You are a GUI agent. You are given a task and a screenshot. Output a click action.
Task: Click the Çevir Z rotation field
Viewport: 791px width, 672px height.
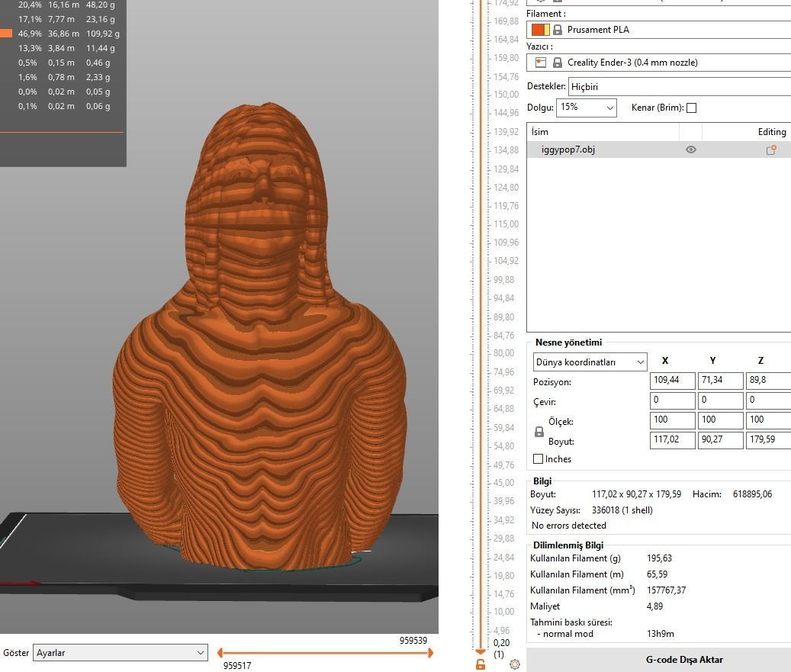pyautogui.click(x=768, y=400)
